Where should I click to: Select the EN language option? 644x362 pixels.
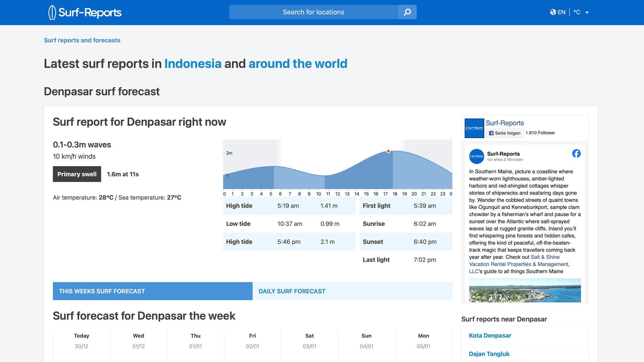tap(561, 12)
